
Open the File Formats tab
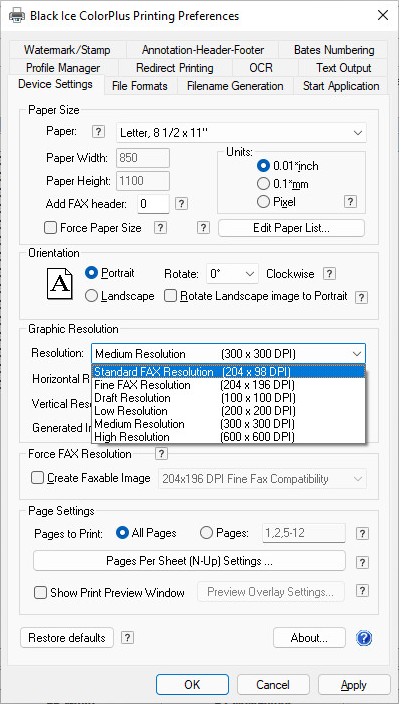tap(140, 86)
